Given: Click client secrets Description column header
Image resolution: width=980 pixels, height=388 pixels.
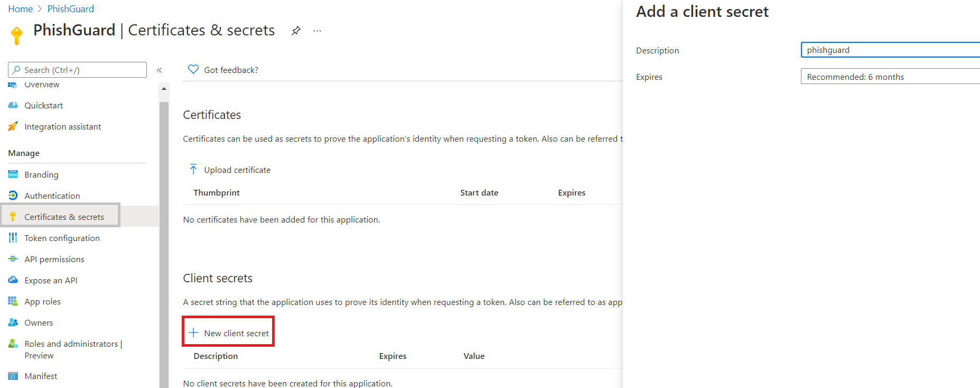Looking at the screenshot, I should click(x=216, y=356).
